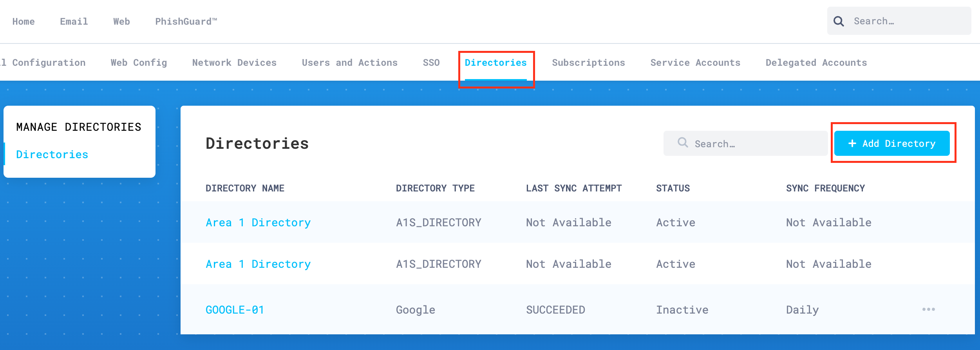Image resolution: width=980 pixels, height=350 pixels.
Task: Open the Email menu item
Action: click(74, 22)
